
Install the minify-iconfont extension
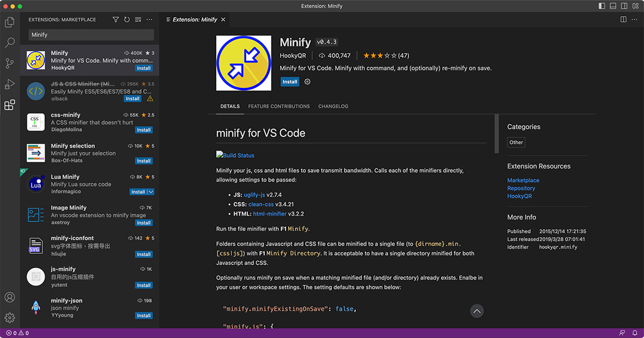pos(144,254)
